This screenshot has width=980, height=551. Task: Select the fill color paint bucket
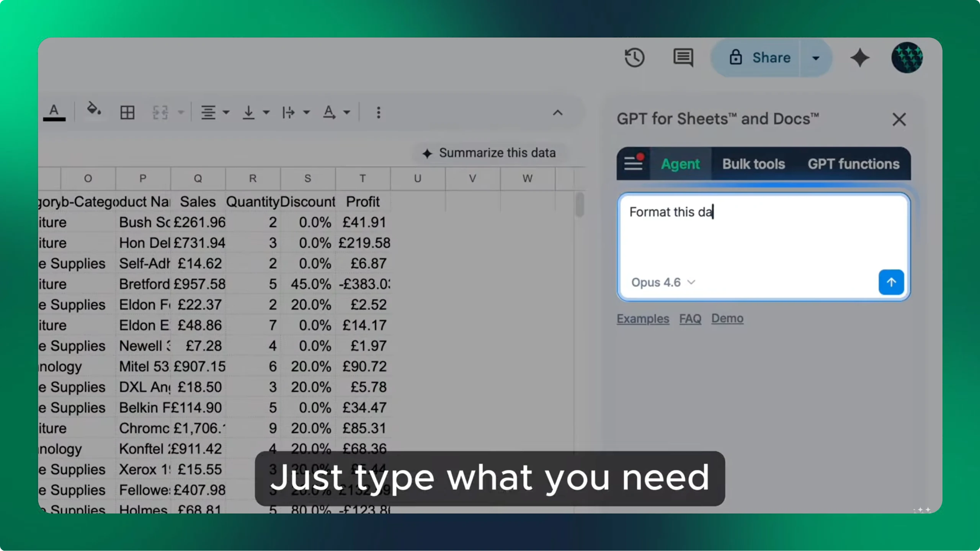click(93, 110)
